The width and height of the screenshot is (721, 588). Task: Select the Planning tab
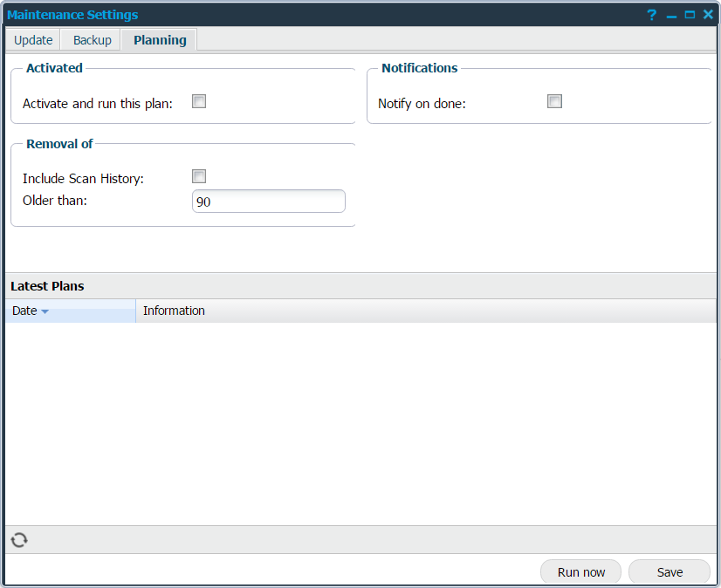[x=160, y=40]
